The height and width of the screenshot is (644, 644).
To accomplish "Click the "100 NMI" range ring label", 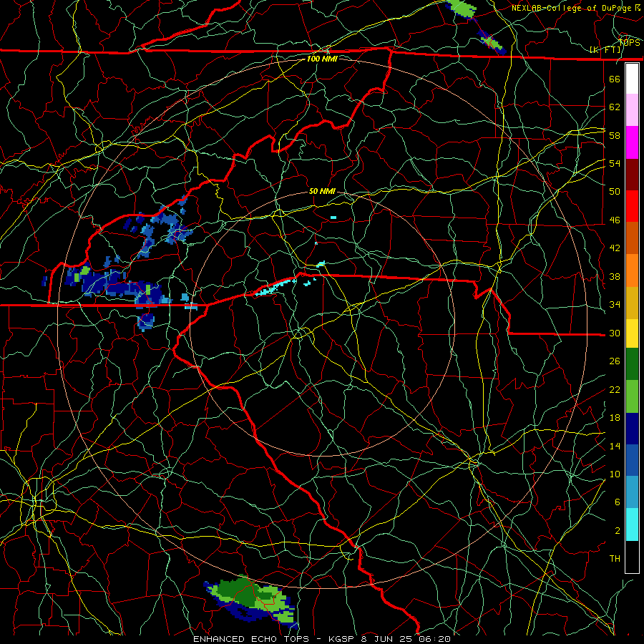I will click(x=322, y=59).
